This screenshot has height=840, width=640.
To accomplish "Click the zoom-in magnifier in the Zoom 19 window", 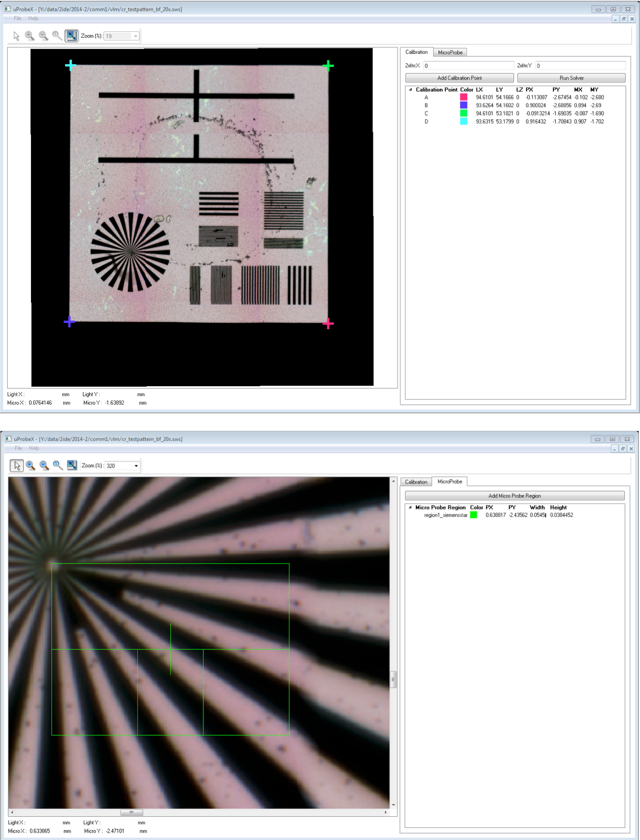I will click(30, 36).
